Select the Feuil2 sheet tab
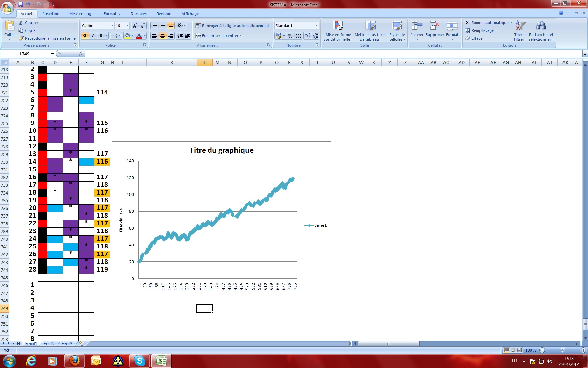Image resolution: width=588 pixels, height=368 pixels. [49, 344]
